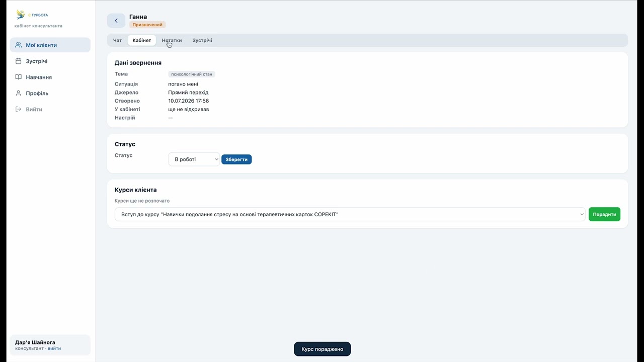This screenshot has width=644, height=362.
Task: Click the client name Ганна
Action: [138, 17]
